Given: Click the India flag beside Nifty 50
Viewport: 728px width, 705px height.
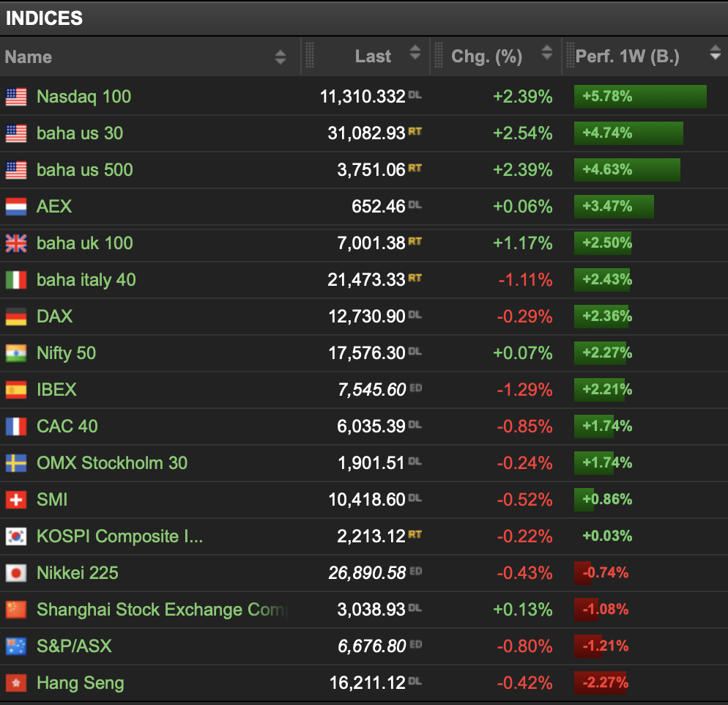Looking at the screenshot, I should coord(16,353).
